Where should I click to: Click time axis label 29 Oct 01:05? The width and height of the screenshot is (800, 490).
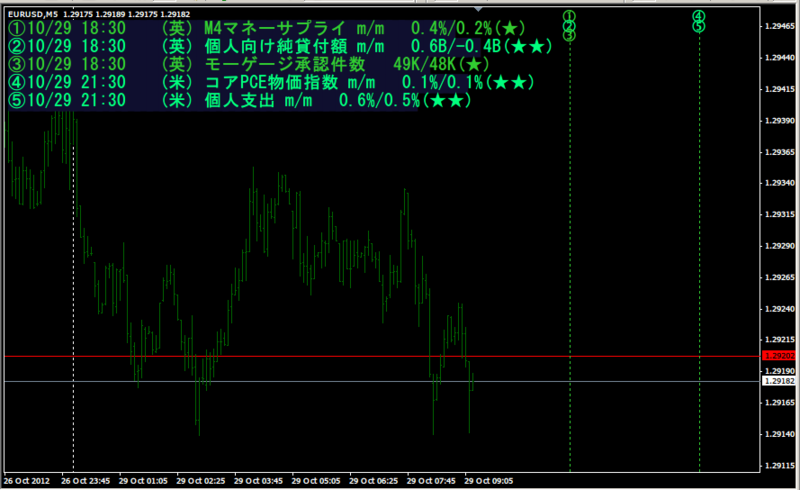tap(143, 481)
